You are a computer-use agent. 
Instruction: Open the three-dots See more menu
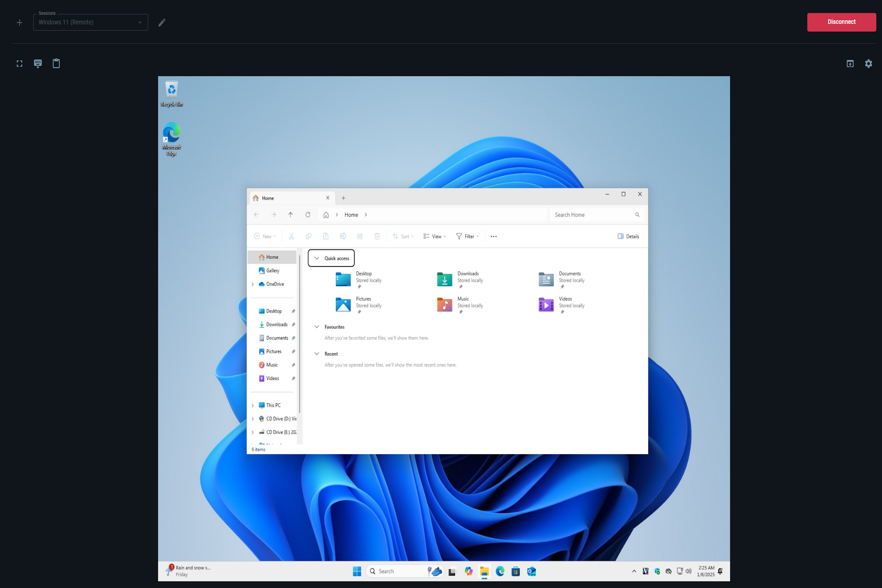click(x=494, y=237)
